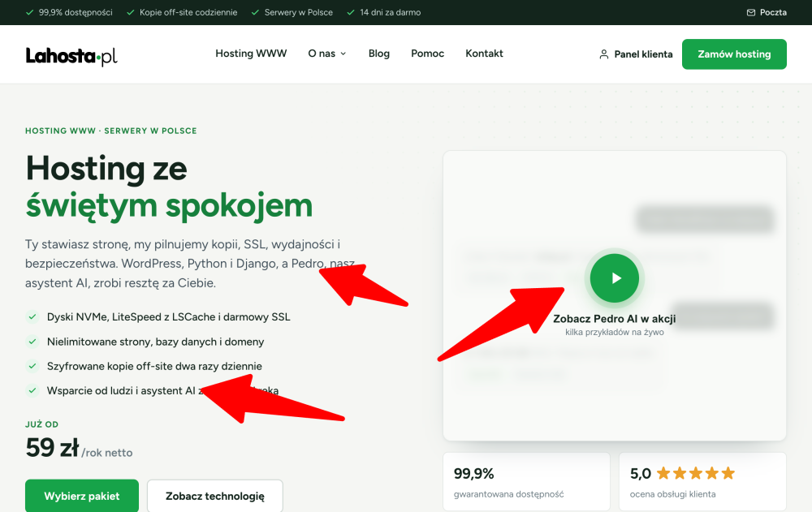Click the Zamów hosting button

click(734, 54)
